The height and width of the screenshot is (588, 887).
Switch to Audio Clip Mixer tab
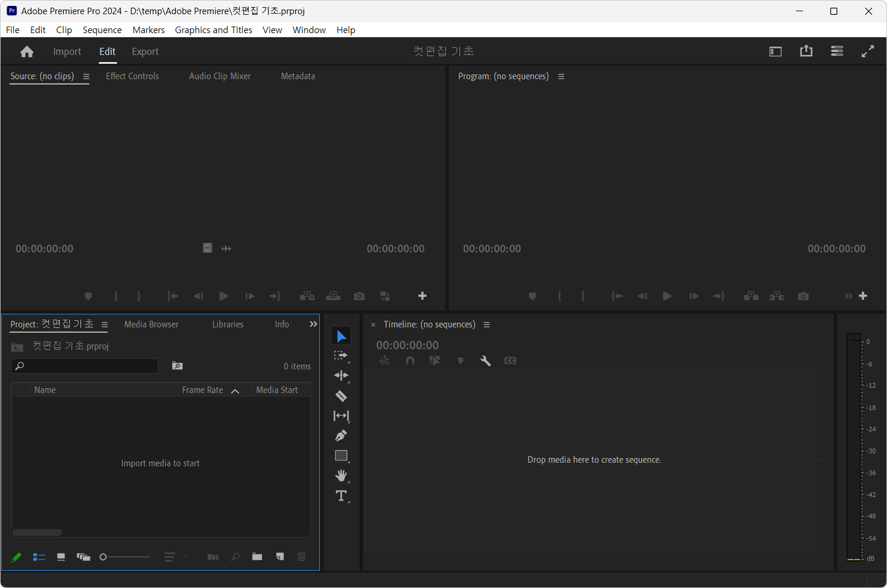[x=220, y=76]
